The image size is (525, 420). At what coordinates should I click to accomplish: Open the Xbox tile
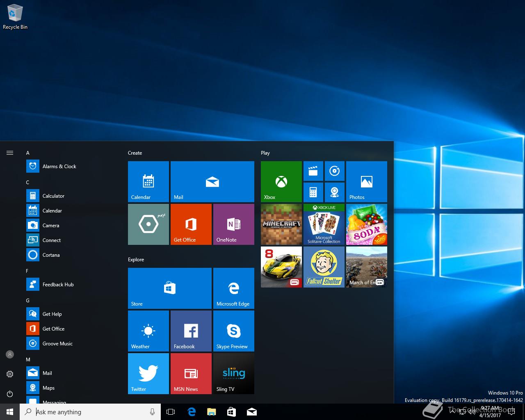[x=281, y=182]
